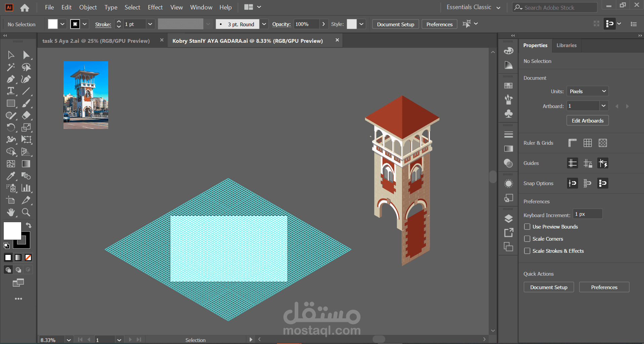This screenshot has height=344, width=644.
Task: Switch to the Libraries tab
Action: coord(566,45)
